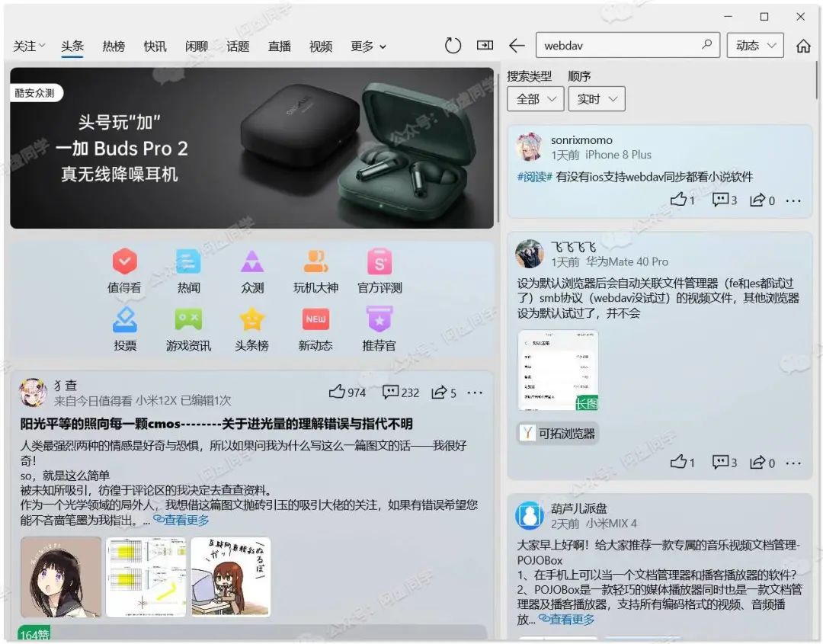Switch to 热榜 tab
Viewport: 823px width, 644px height.
(114, 46)
